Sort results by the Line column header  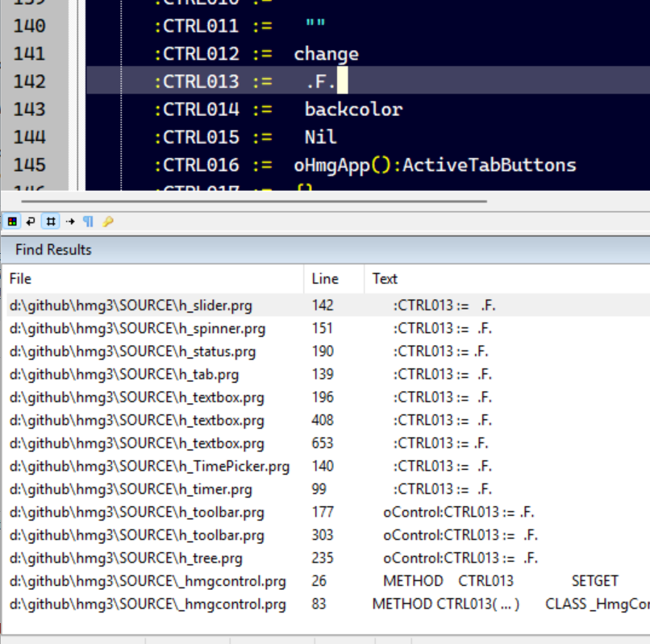334,279
